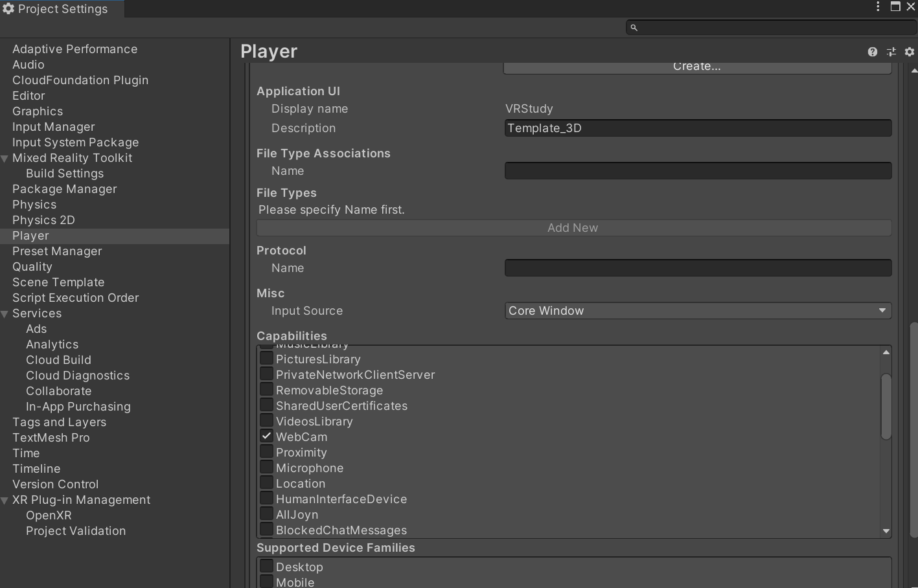The image size is (918, 588).
Task: Collapse the Mixed Reality Toolkit tree node
Action: coord(5,159)
